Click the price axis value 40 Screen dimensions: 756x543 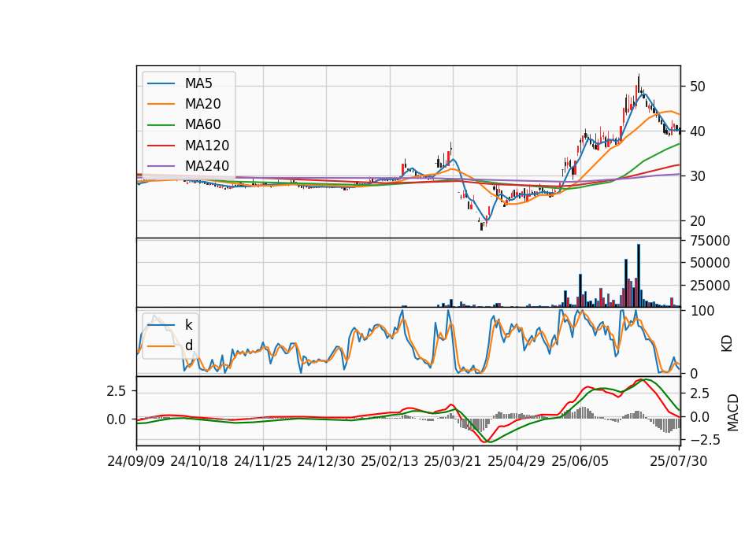click(697, 131)
